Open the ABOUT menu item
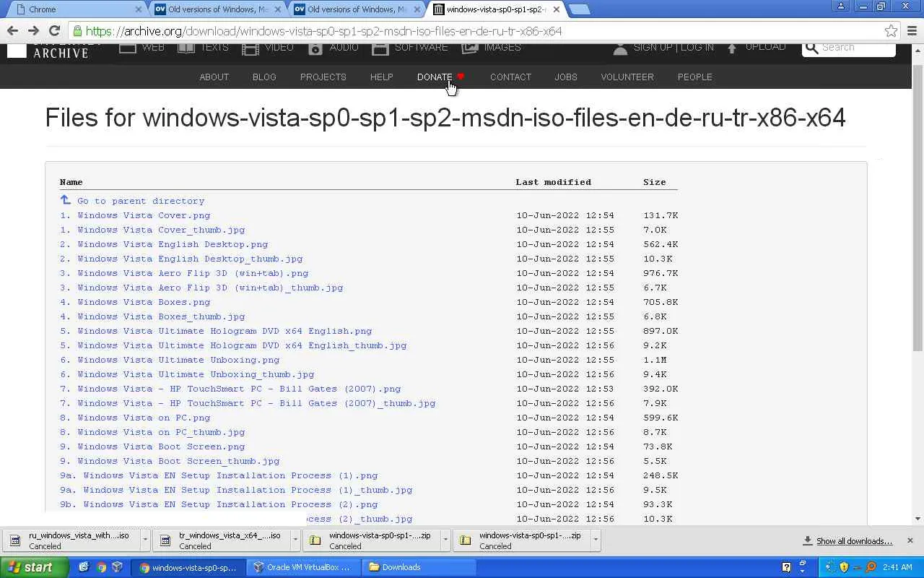The height and width of the screenshot is (578, 924). click(x=214, y=77)
